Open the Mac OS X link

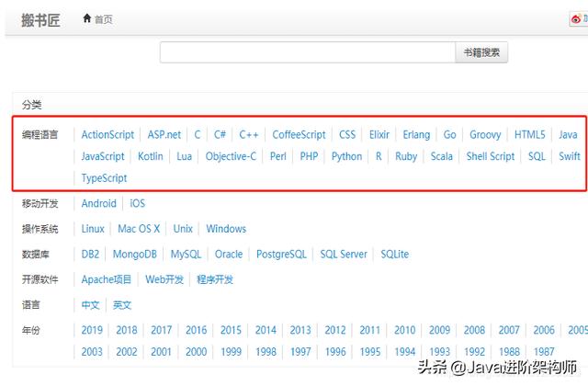click(x=139, y=229)
